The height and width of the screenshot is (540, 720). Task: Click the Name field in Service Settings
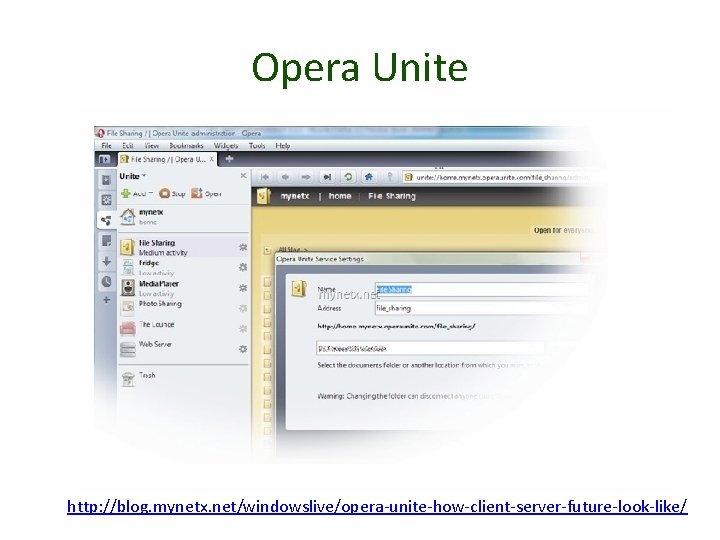pos(481,289)
